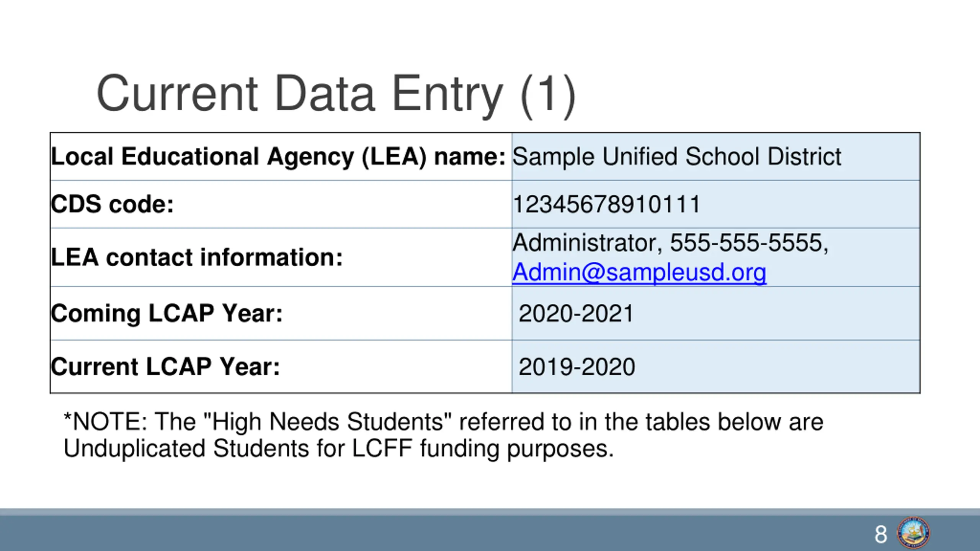Click the California Department of Education seal

913,533
